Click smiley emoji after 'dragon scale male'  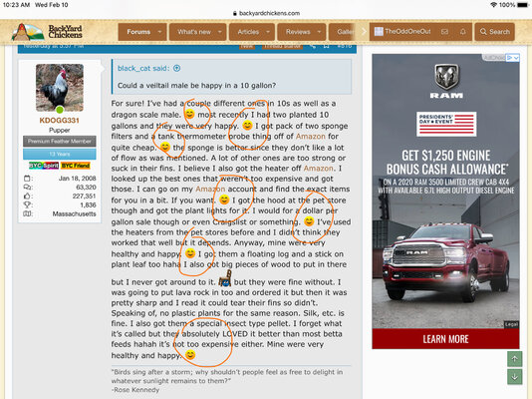(x=189, y=114)
